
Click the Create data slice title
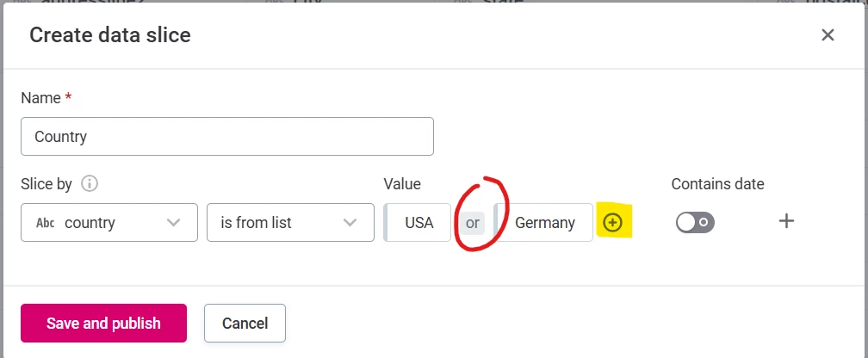click(110, 35)
